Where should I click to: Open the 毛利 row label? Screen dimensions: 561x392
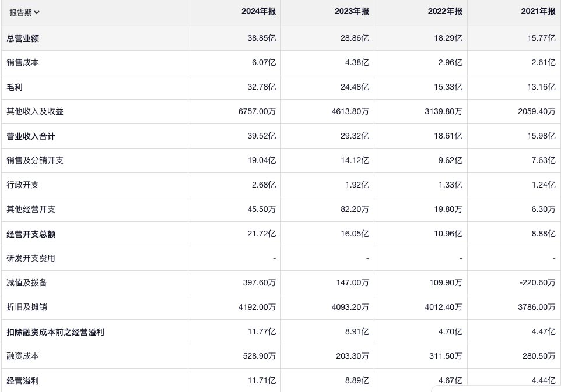pos(15,87)
